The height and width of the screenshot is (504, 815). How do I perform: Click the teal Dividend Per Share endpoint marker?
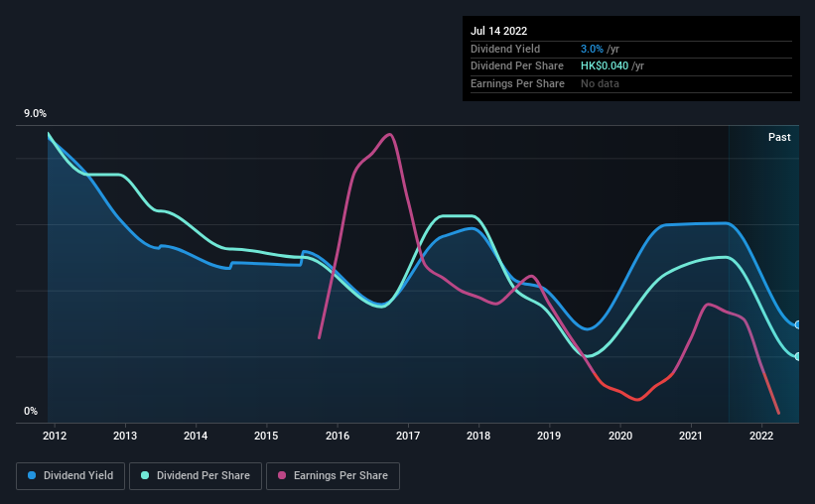pos(798,356)
